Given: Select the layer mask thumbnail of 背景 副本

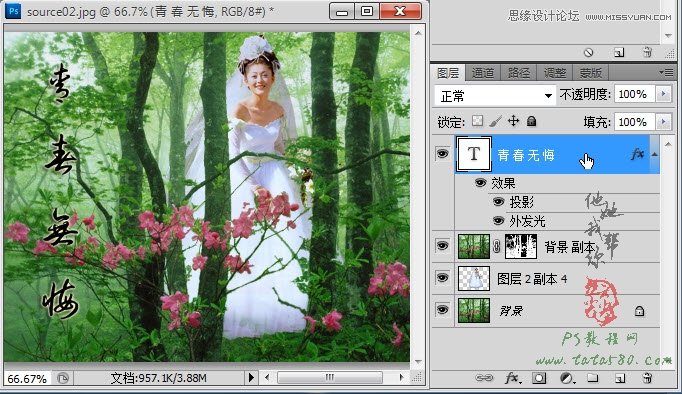Looking at the screenshot, I should (521, 247).
